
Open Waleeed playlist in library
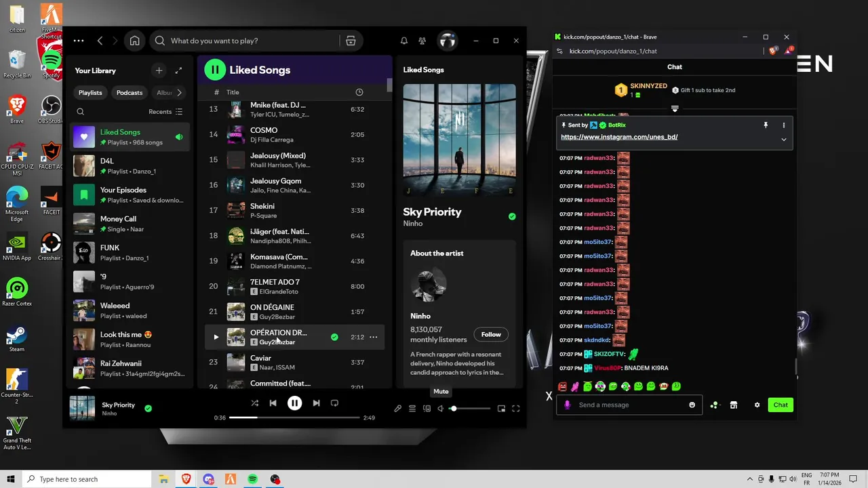click(130, 310)
